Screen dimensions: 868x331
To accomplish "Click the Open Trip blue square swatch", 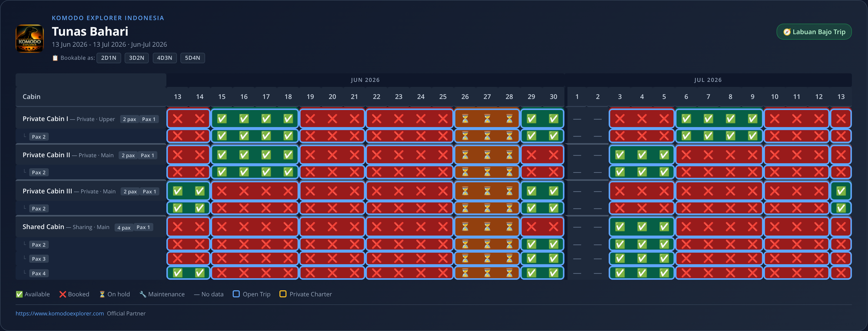I will 236,294.
